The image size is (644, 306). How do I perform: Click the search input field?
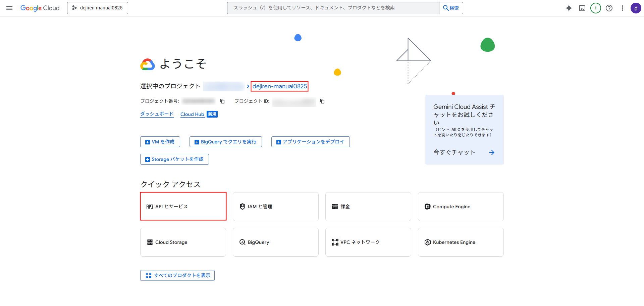(x=333, y=8)
